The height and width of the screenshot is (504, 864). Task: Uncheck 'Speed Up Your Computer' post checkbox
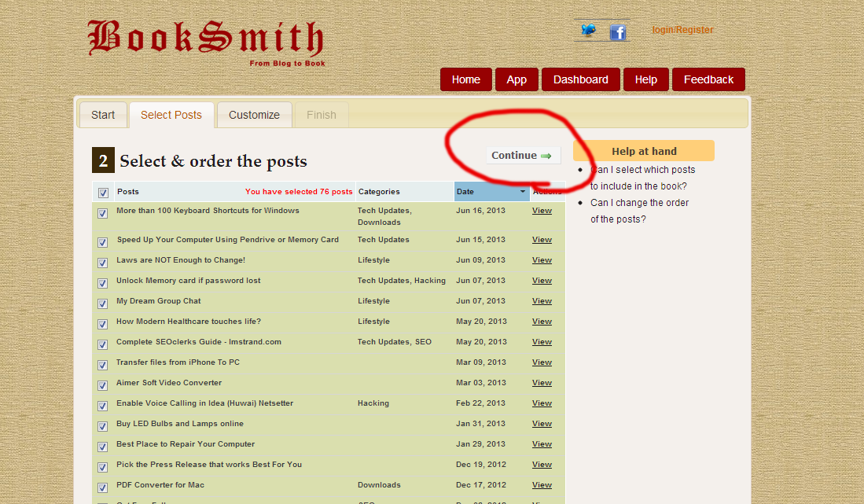(102, 242)
